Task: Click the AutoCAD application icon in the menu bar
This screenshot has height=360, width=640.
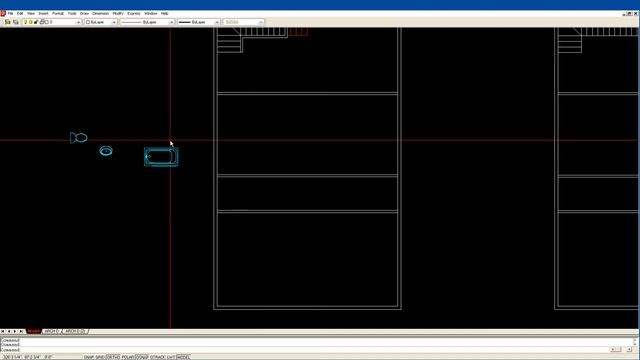Action: click(3, 13)
